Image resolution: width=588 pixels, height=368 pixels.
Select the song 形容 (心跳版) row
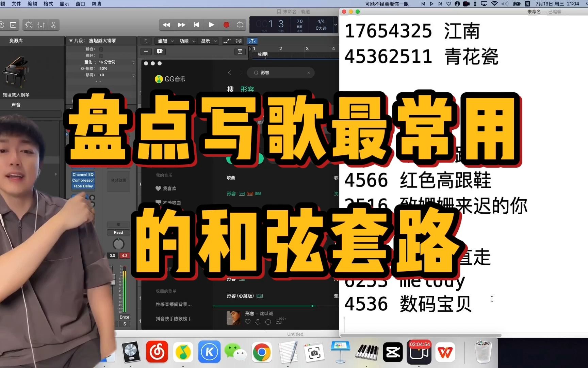pyautogui.click(x=276, y=296)
